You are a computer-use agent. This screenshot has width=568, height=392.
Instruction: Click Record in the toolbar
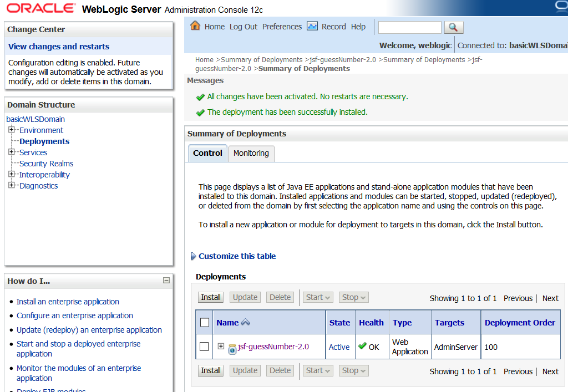pos(333,27)
